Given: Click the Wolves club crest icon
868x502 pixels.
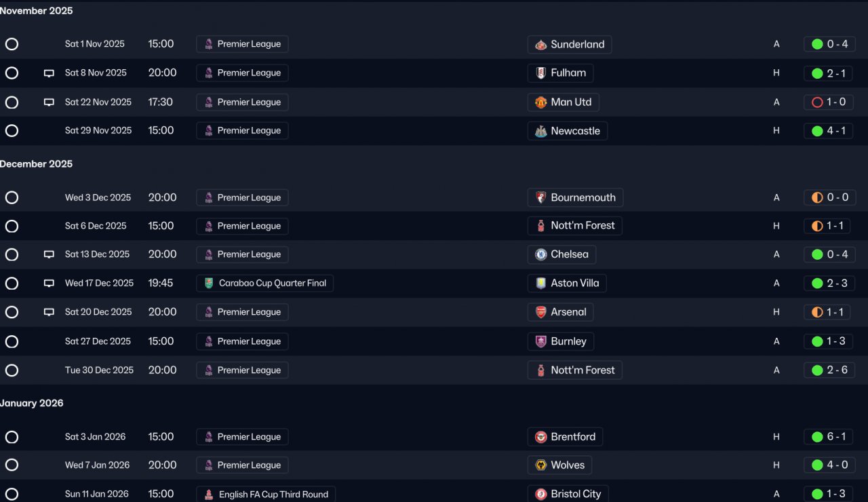Looking at the screenshot, I should [540, 465].
